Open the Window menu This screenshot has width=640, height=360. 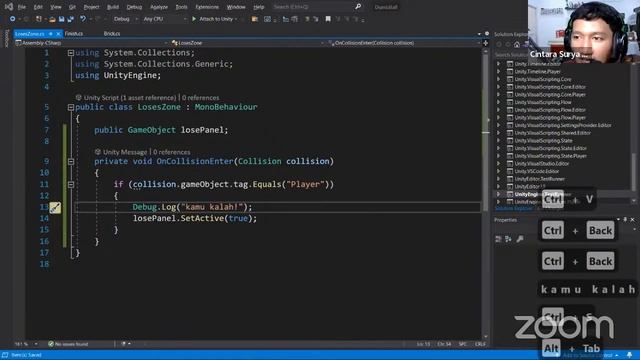[x=236, y=7]
